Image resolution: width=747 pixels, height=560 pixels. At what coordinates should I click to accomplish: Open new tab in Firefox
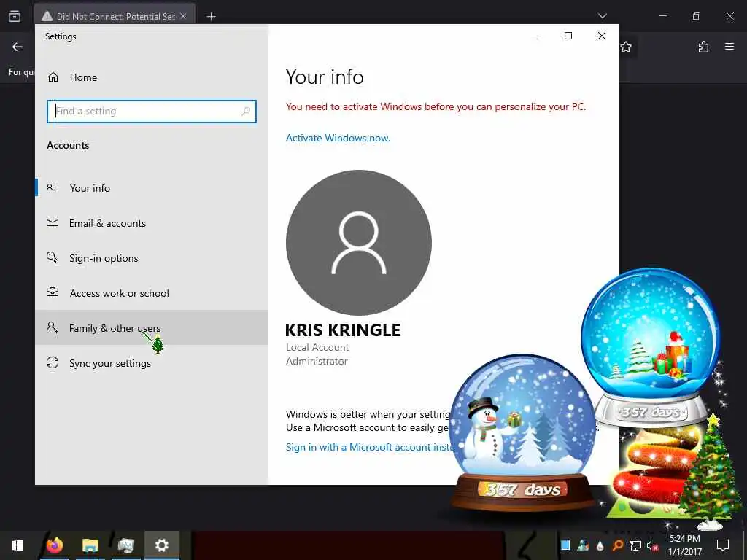[211, 17]
